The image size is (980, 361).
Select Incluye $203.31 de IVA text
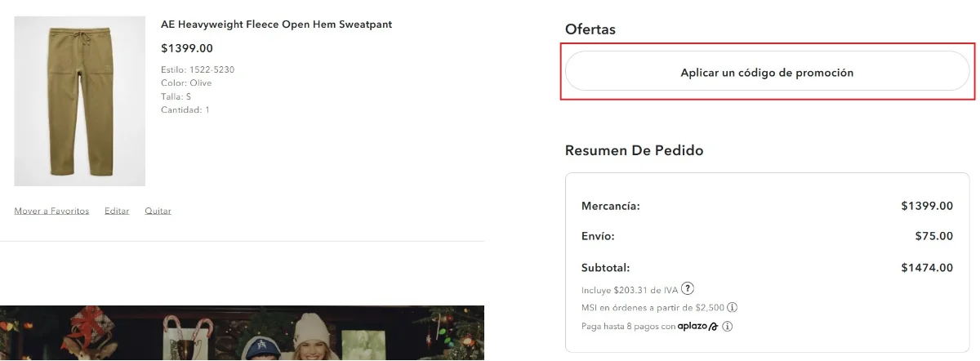630,289
